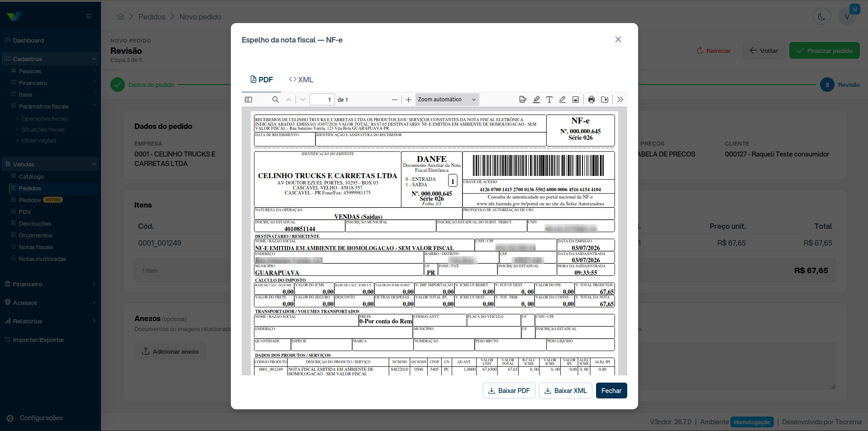Select the draw pencil annotation tool
Viewport: 868px width, 431px height.
tap(563, 99)
